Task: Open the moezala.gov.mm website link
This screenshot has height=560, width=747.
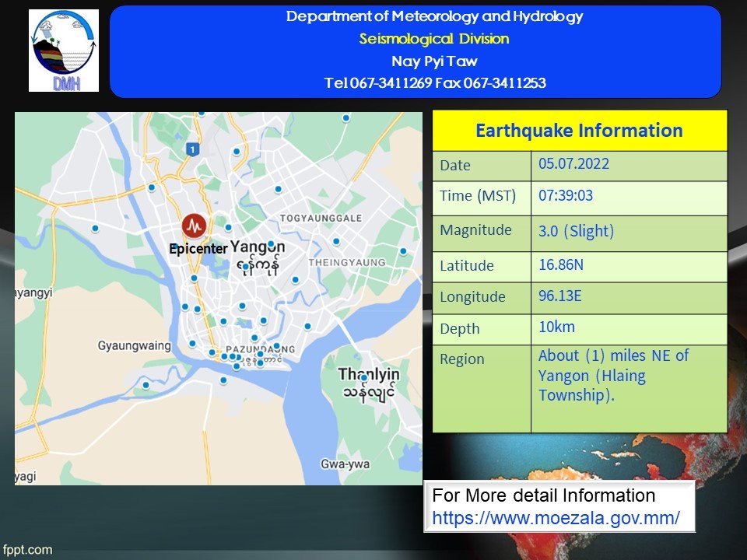Action: click(x=556, y=517)
